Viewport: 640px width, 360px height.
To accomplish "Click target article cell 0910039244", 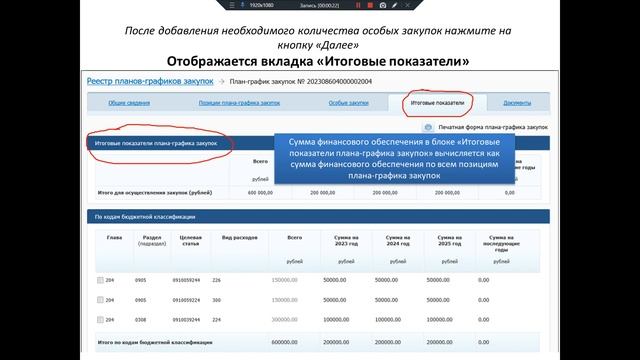I will tap(186, 320).
